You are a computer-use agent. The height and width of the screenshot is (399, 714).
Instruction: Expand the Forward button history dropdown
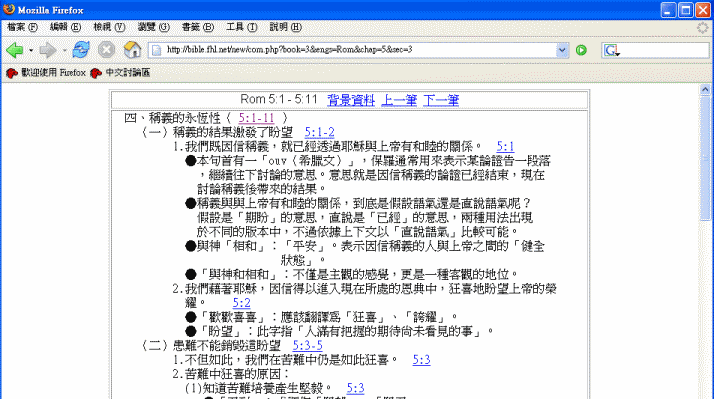pos(64,50)
